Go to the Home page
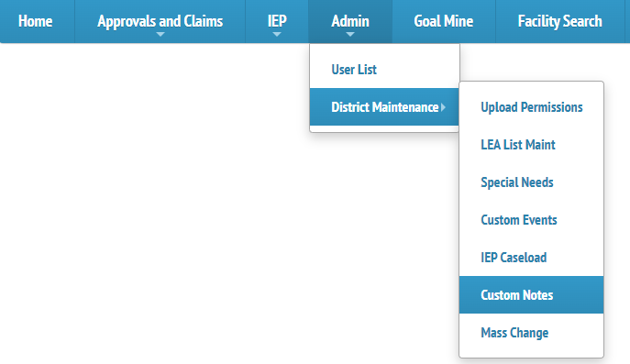Viewport: 630px width, 364px height. tap(36, 21)
